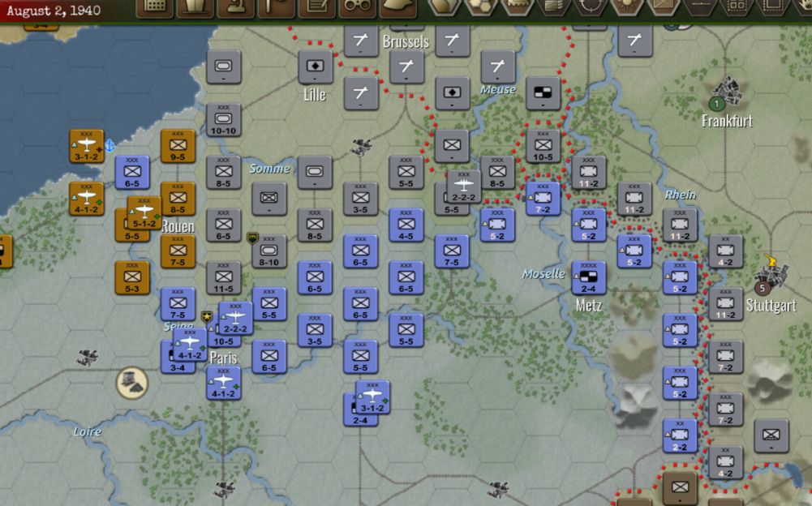Image resolution: width=812 pixels, height=506 pixels.
Task: Select blue air unit 3-1-2
Action: coord(373,397)
